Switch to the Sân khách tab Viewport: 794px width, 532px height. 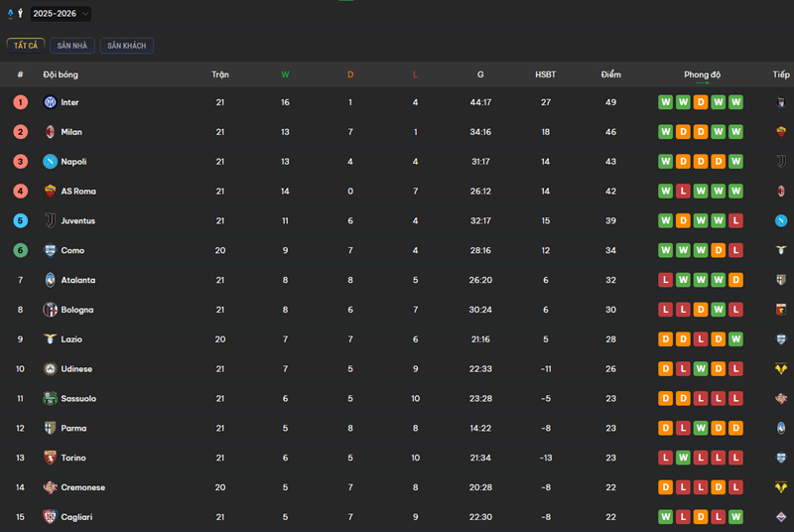127,46
